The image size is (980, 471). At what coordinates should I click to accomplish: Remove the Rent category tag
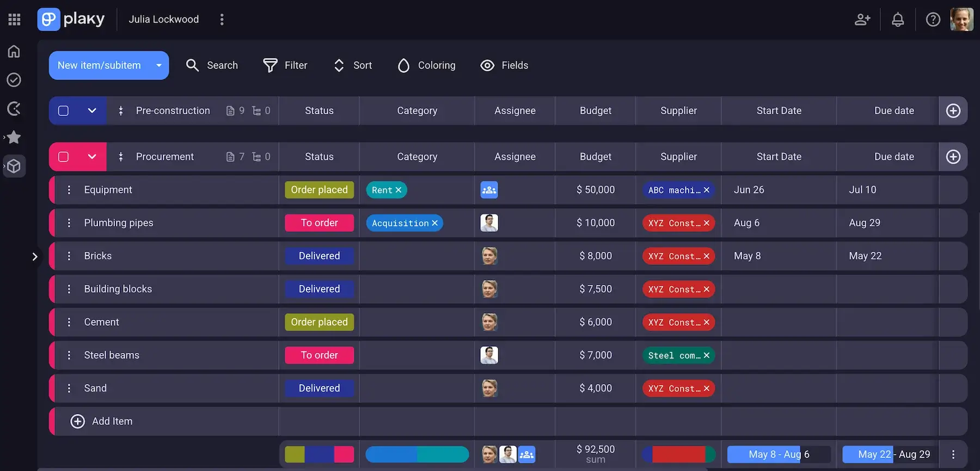[x=399, y=190]
